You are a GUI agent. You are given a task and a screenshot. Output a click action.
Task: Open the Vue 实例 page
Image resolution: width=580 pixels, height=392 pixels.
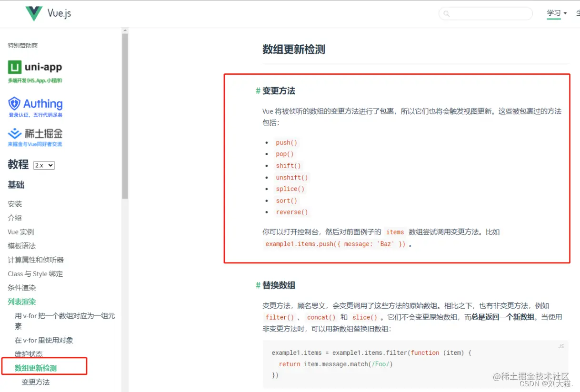point(21,232)
